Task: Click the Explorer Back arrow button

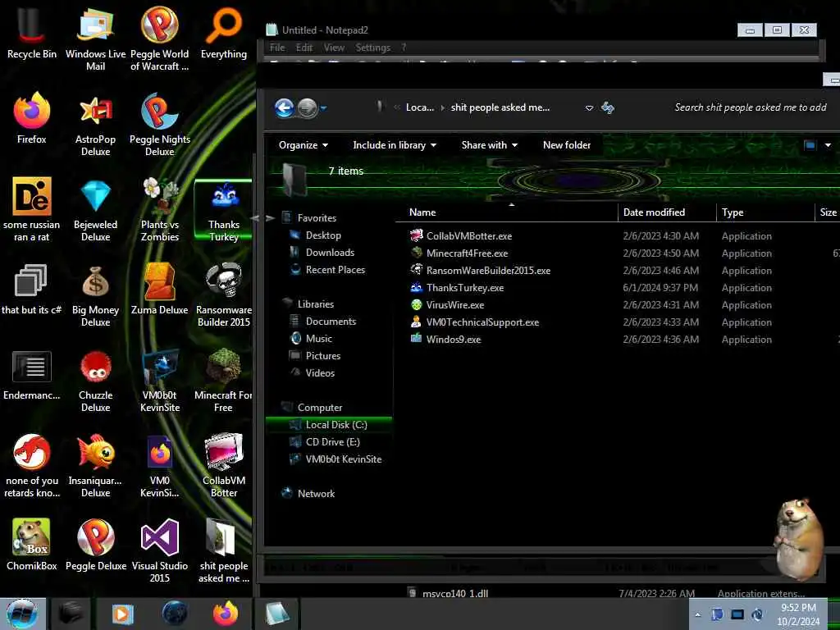Action: tap(285, 107)
